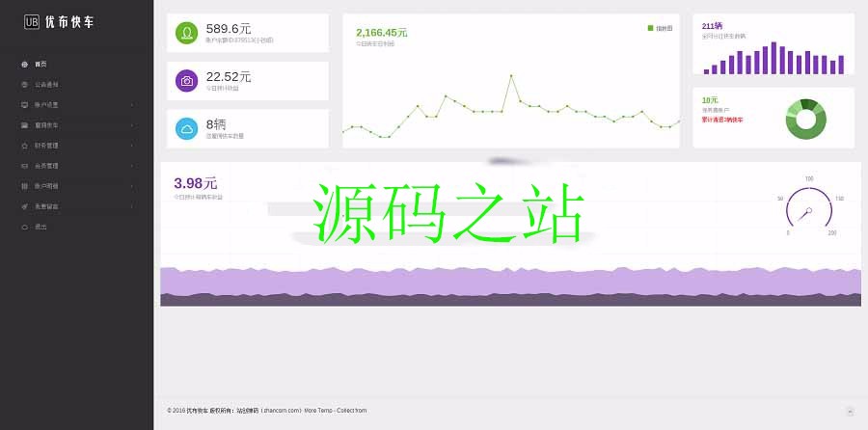This screenshot has width=868, height=430.
Task: Open the More Temp footer link
Action: point(318,411)
